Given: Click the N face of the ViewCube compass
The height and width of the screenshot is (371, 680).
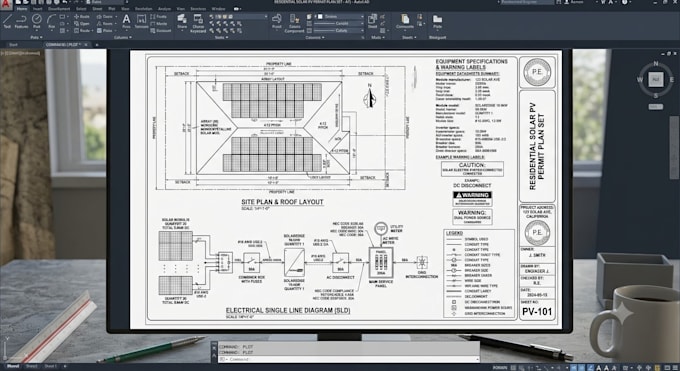Looking at the screenshot, I should (655, 64).
